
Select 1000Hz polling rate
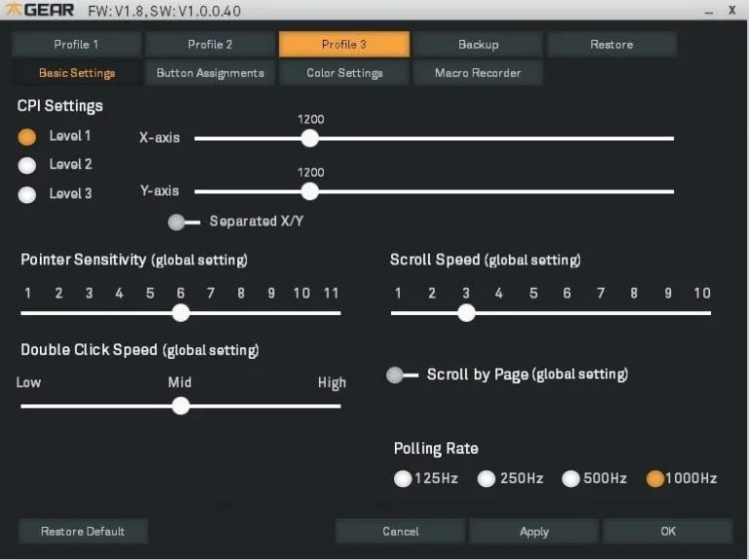click(655, 478)
